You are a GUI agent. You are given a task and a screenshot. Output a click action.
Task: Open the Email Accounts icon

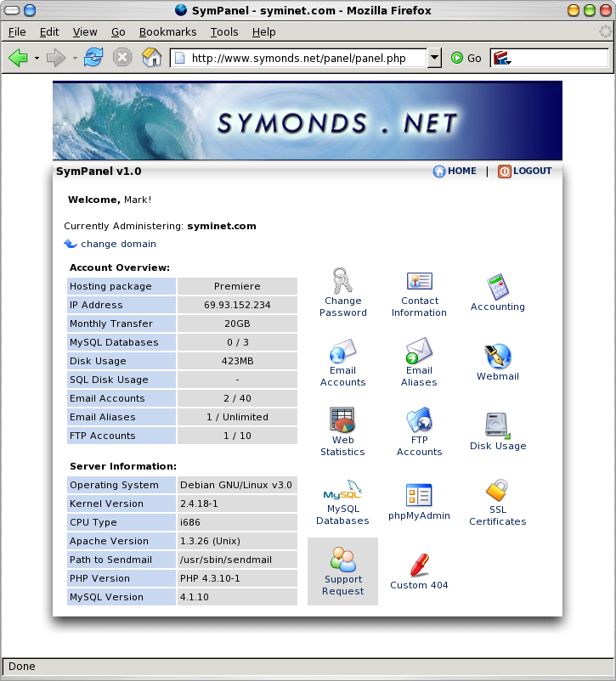click(x=342, y=352)
